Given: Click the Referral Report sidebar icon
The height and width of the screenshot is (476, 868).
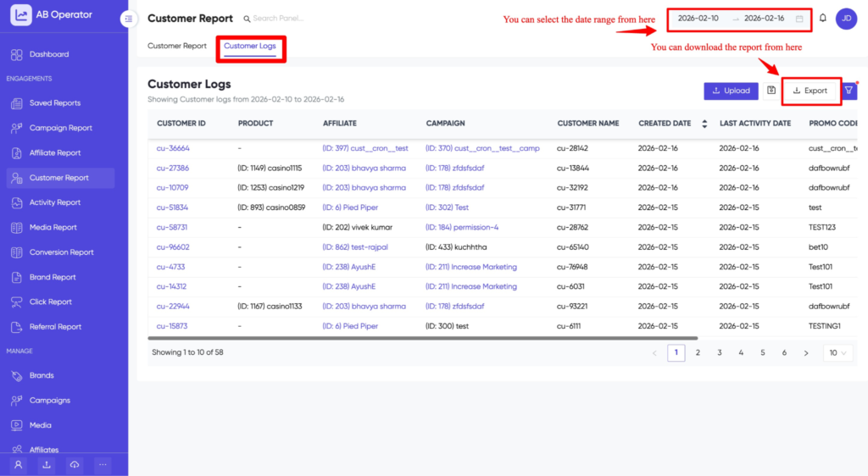Looking at the screenshot, I should [17, 327].
